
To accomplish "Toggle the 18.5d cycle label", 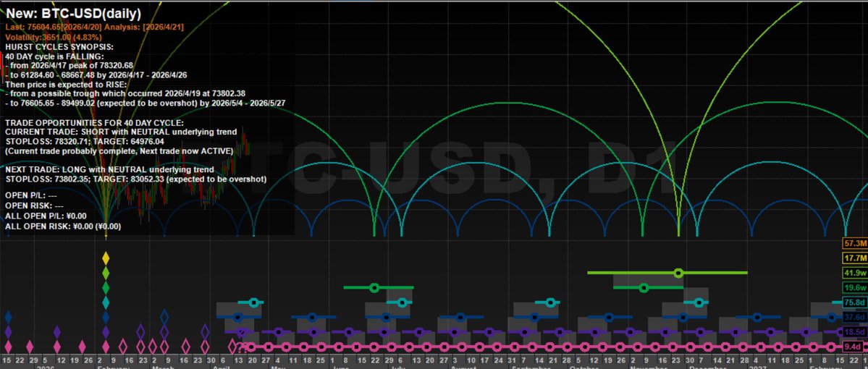I will 855,332.
